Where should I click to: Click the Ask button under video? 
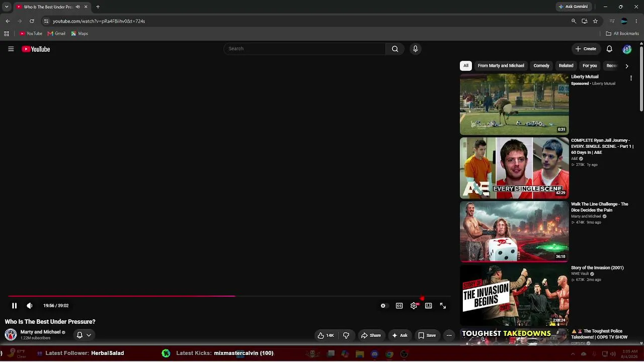click(399, 335)
